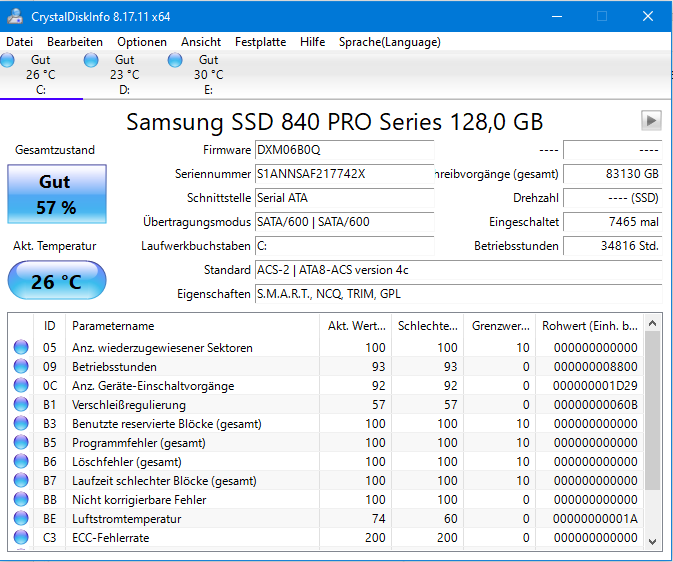Click the Laufwerkbuchstaben field
Screen dimensions: 673x562
344,246
